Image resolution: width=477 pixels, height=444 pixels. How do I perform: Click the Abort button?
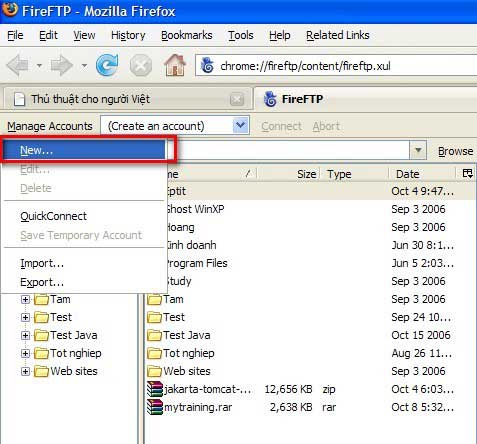click(326, 126)
